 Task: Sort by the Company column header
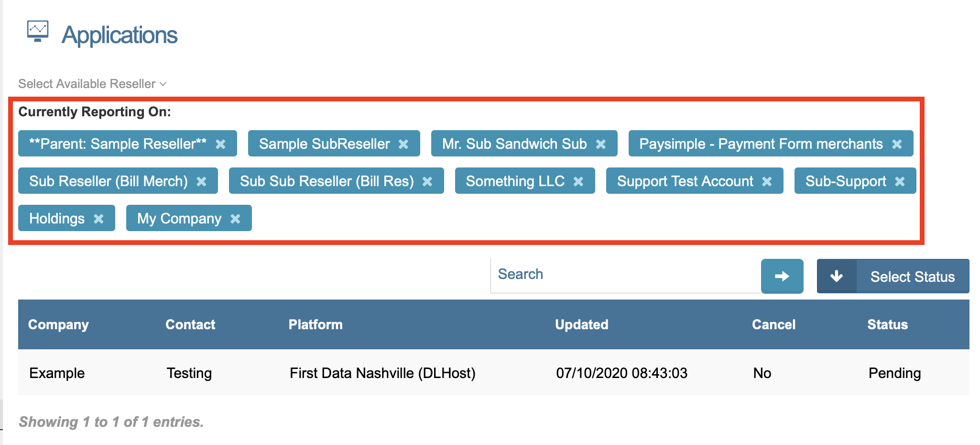58,324
